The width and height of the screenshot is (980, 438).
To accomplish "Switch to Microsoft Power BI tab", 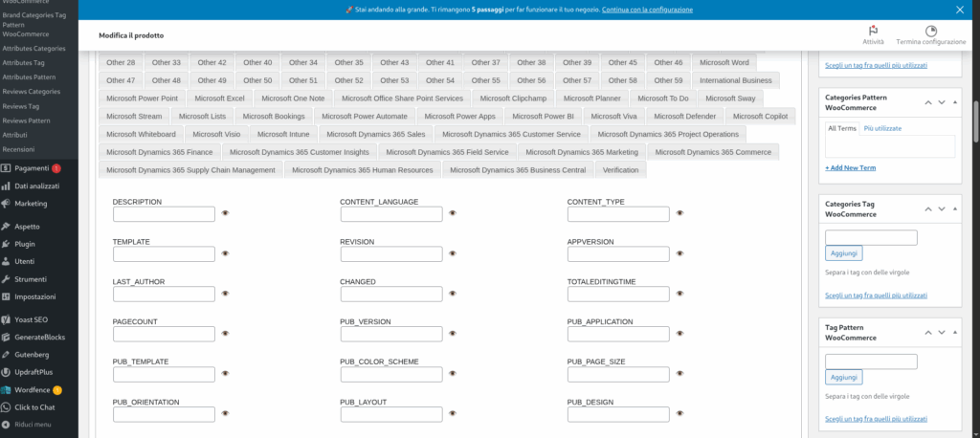I will click(544, 117).
